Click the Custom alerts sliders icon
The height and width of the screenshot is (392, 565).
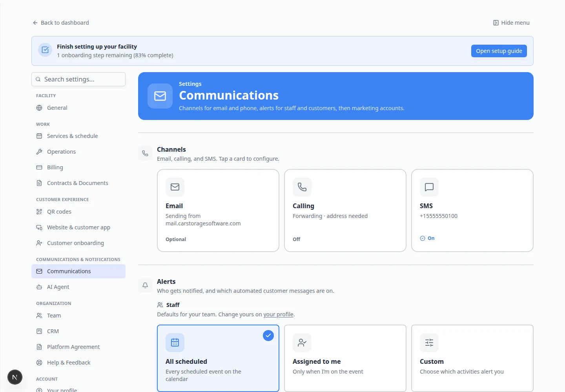(429, 343)
